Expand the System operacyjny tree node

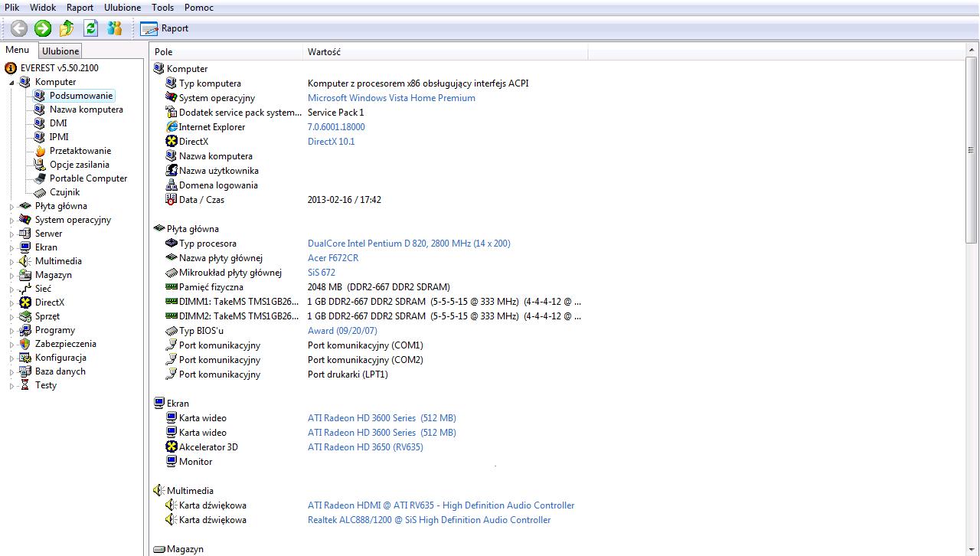coord(11,220)
